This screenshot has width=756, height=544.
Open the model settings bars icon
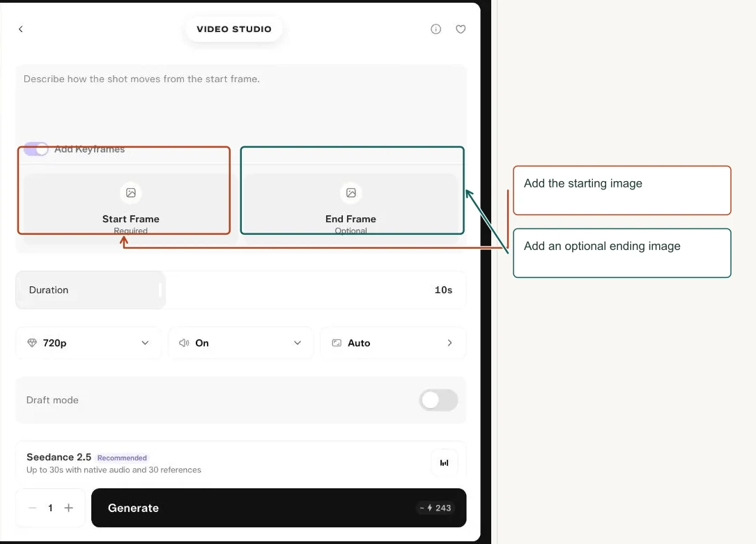(444, 463)
